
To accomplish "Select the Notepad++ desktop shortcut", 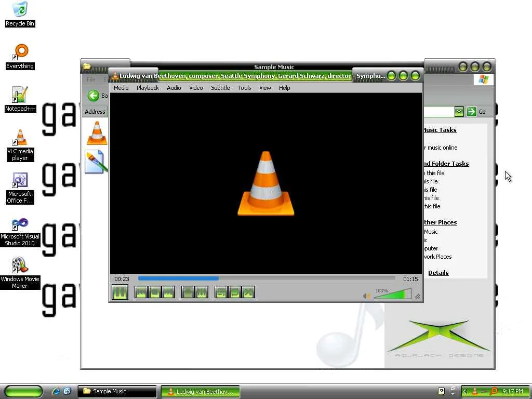I will coord(20,99).
